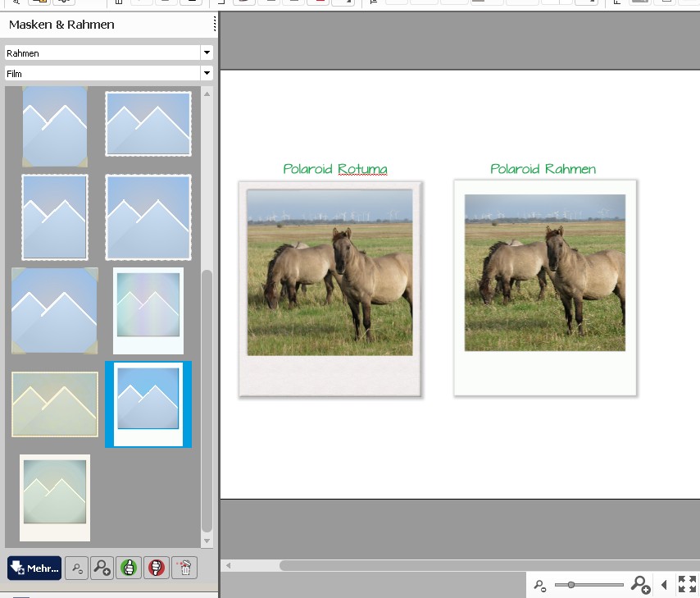
Task: Click canvas zoom-in magnifier at bottom right
Action: coord(640,585)
